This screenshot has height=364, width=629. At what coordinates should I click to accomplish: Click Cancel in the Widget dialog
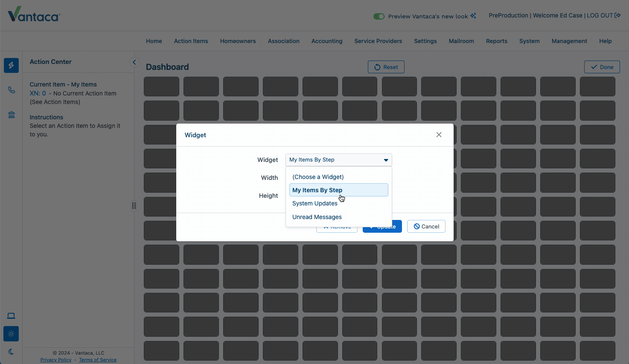click(426, 226)
